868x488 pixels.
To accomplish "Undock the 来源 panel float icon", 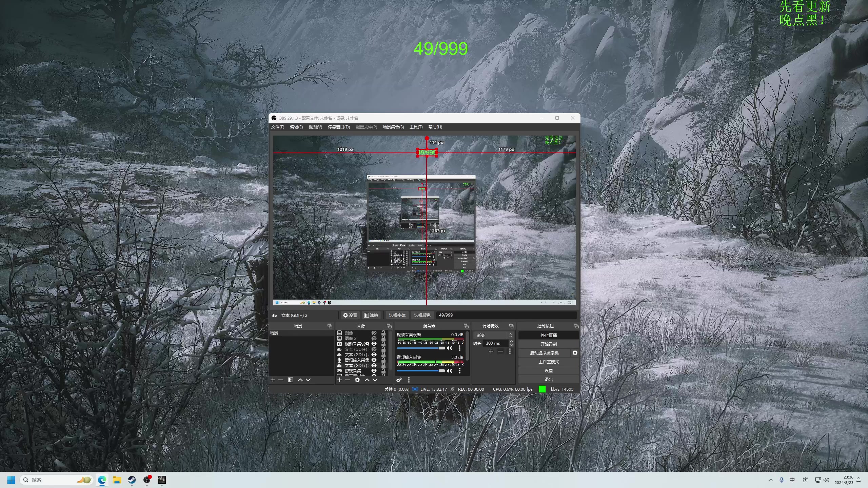I will pyautogui.click(x=389, y=326).
